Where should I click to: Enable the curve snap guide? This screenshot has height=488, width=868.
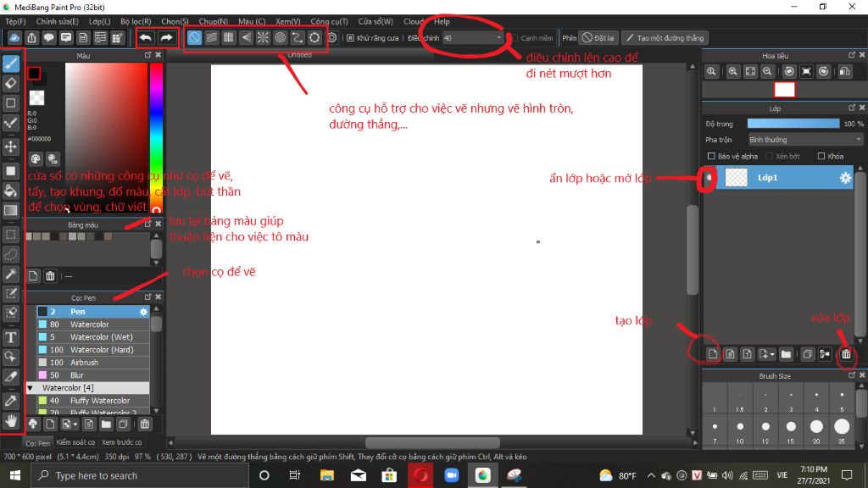pos(298,37)
